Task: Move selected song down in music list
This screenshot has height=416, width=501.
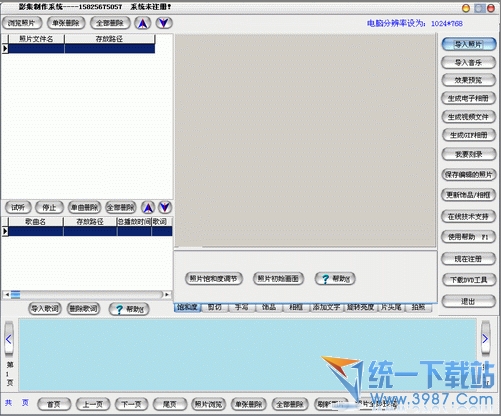Action: coord(165,208)
